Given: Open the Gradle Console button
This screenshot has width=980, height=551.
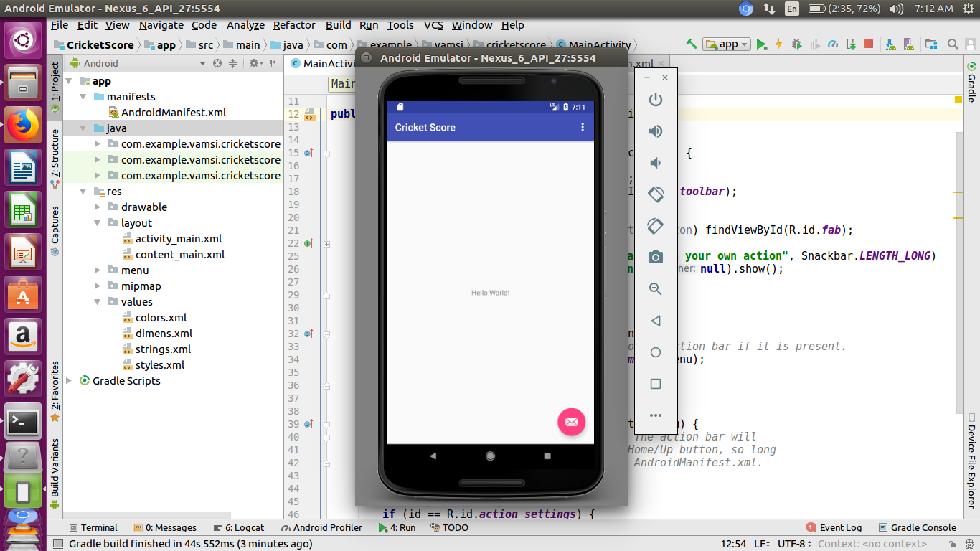Looking at the screenshot, I should pyautogui.click(x=918, y=527).
